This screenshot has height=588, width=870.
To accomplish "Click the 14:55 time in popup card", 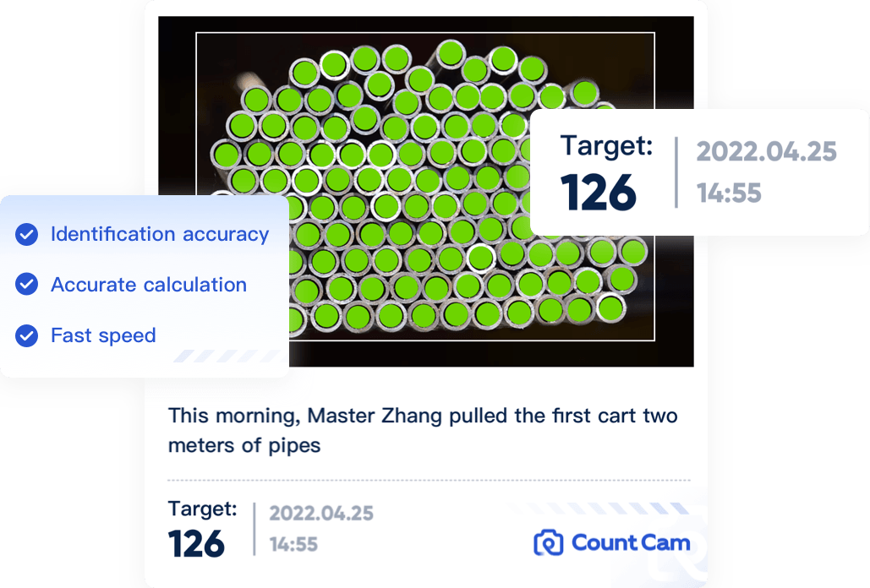I will click(x=729, y=193).
